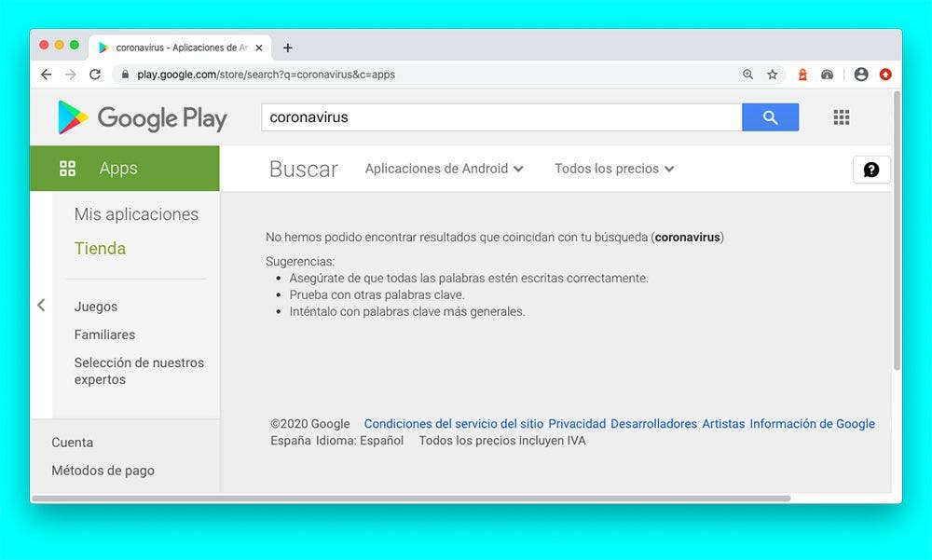Click the ©2020 Google footer text

[309, 424]
